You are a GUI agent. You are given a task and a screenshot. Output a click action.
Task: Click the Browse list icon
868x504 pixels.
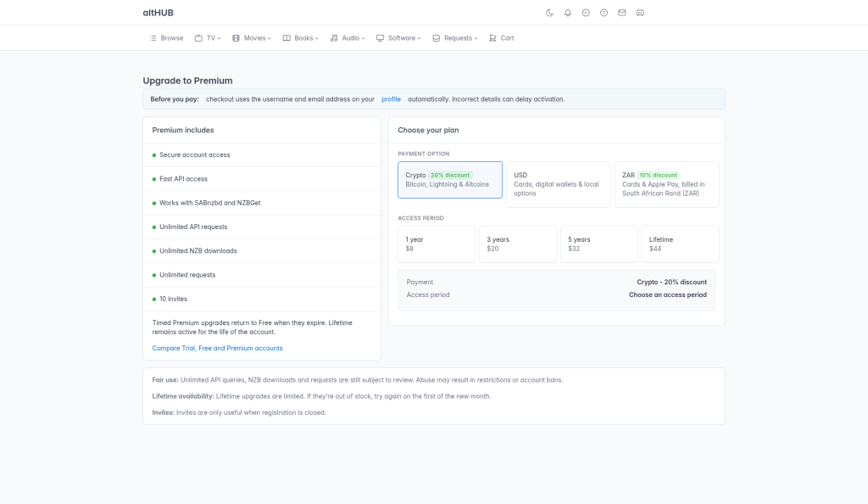click(x=153, y=38)
